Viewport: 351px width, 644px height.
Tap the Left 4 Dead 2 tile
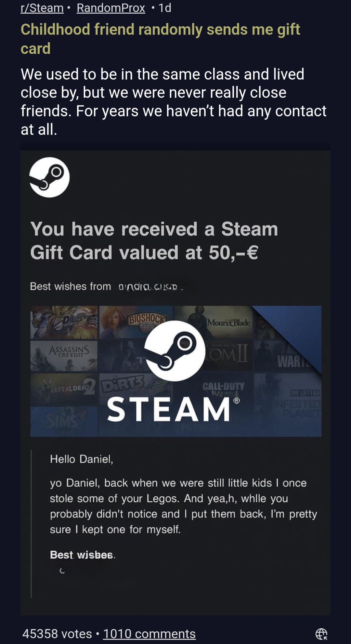point(64,388)
